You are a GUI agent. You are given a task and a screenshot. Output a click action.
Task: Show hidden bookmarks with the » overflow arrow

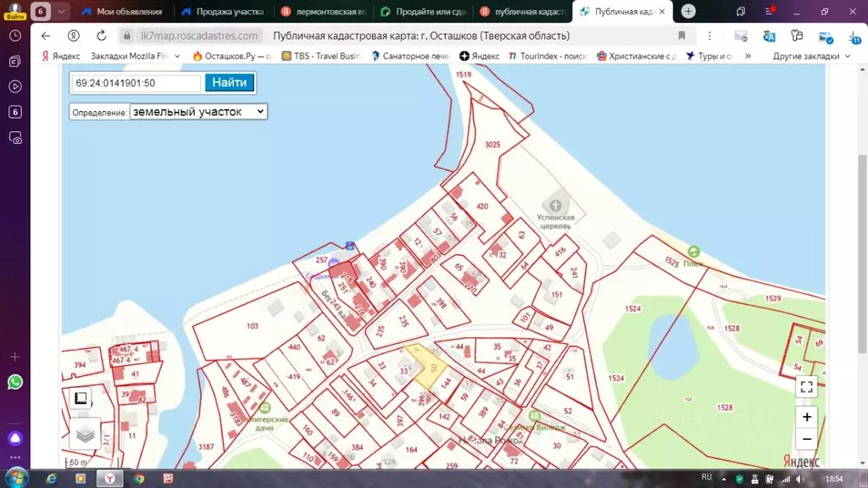(748, 56)
